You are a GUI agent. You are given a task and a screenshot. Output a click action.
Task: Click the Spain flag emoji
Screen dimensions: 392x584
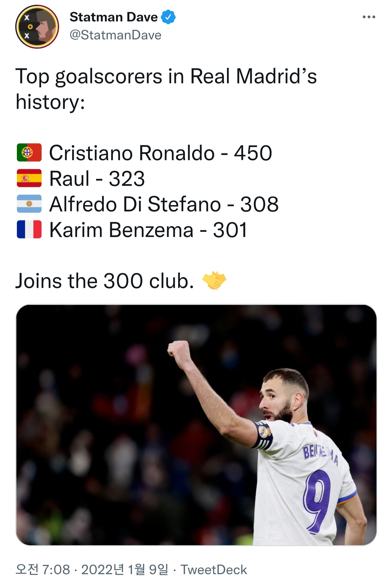pos(29,178)
